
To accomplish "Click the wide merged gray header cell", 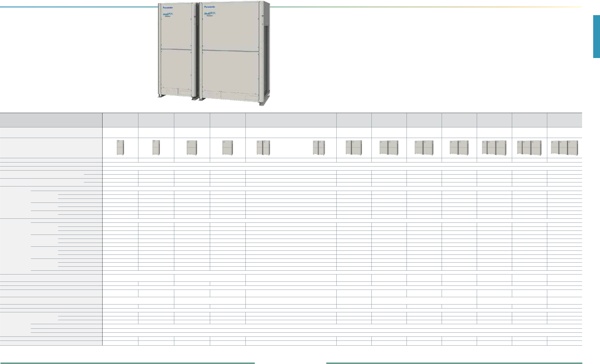I will pyautogui.click(x=291, y=120).
